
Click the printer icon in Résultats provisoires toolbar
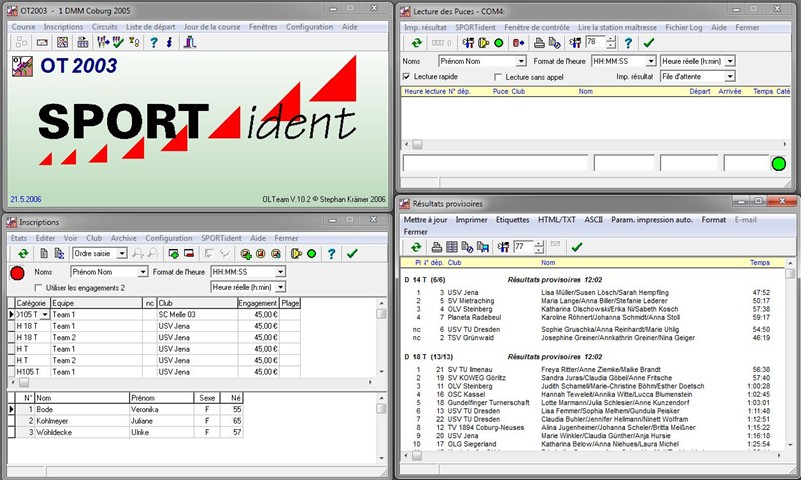pos(436,247)
